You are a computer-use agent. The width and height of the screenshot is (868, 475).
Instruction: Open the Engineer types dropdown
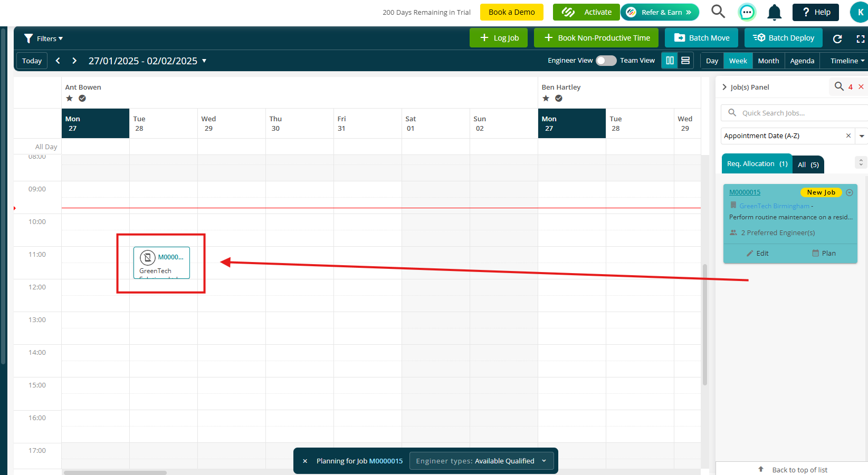(x=481, y=461)
